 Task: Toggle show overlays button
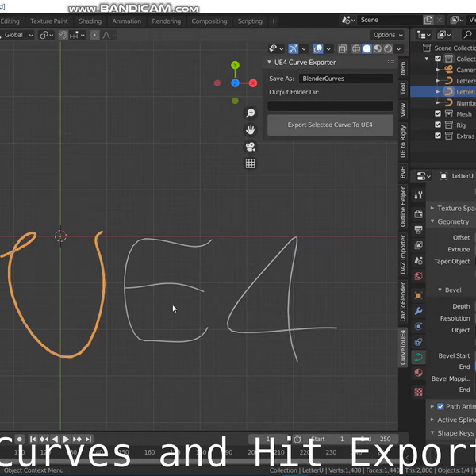318,49
